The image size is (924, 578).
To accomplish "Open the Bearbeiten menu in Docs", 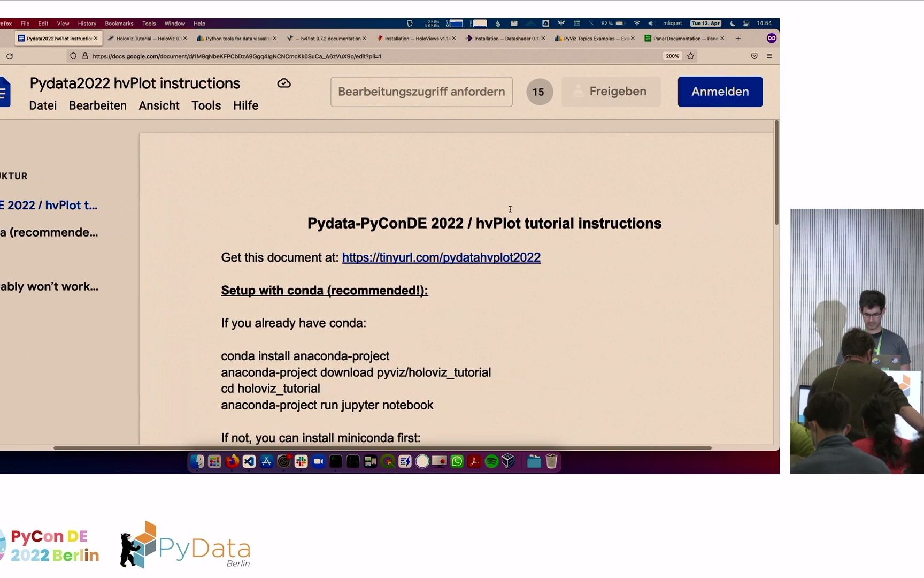I will tap(98, 105).
